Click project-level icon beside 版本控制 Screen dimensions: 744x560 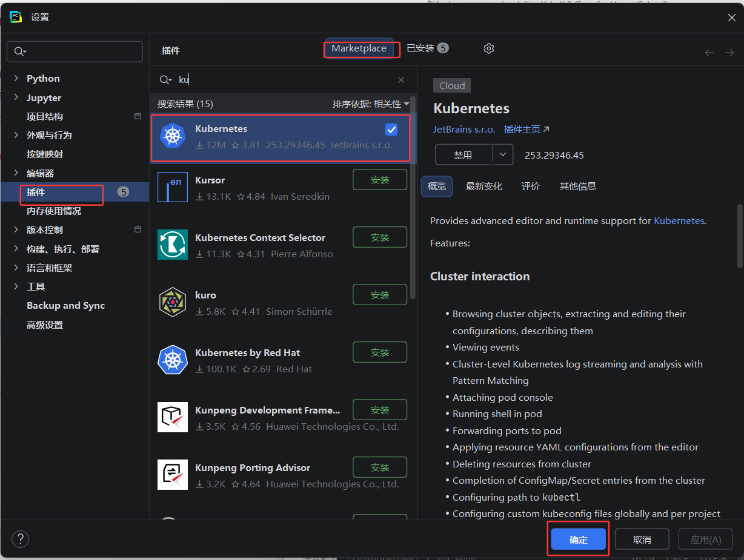(x=138, y=229)
